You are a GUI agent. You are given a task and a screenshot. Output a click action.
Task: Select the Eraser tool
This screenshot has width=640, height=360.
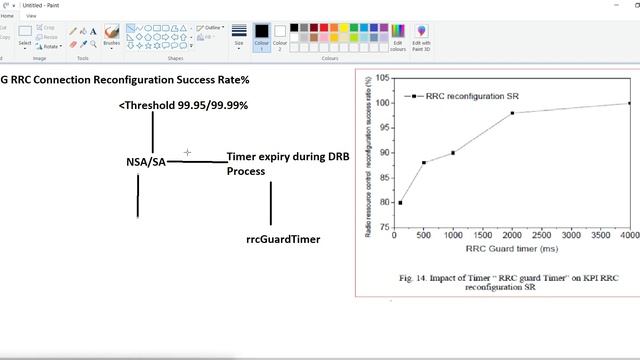(73, 44)
